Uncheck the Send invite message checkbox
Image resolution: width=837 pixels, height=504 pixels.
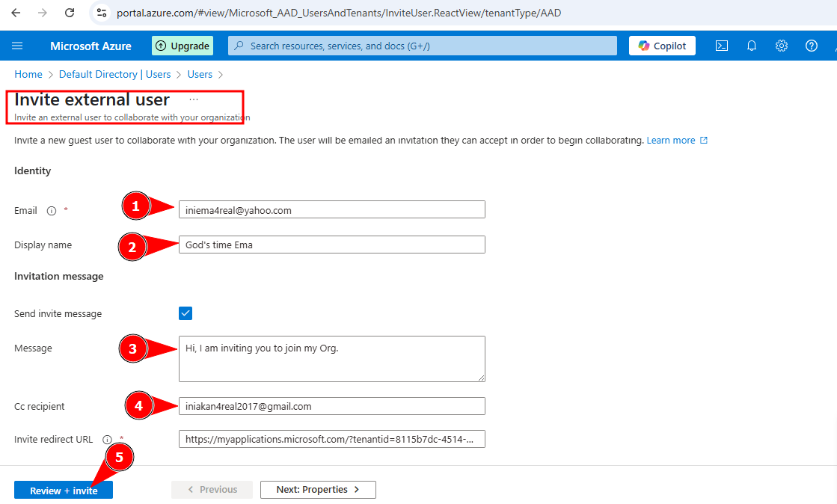pyautogui.click(x=186, y=313)
